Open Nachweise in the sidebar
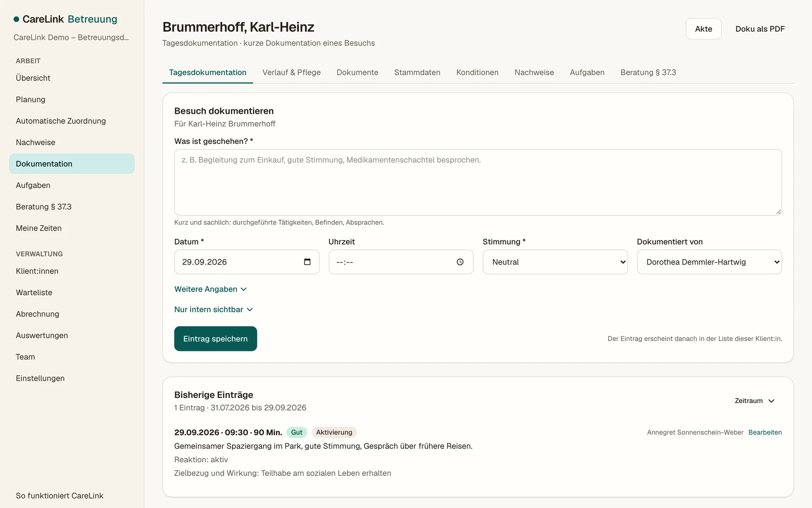Screen dimensions: 812x508 pos(72,142)
